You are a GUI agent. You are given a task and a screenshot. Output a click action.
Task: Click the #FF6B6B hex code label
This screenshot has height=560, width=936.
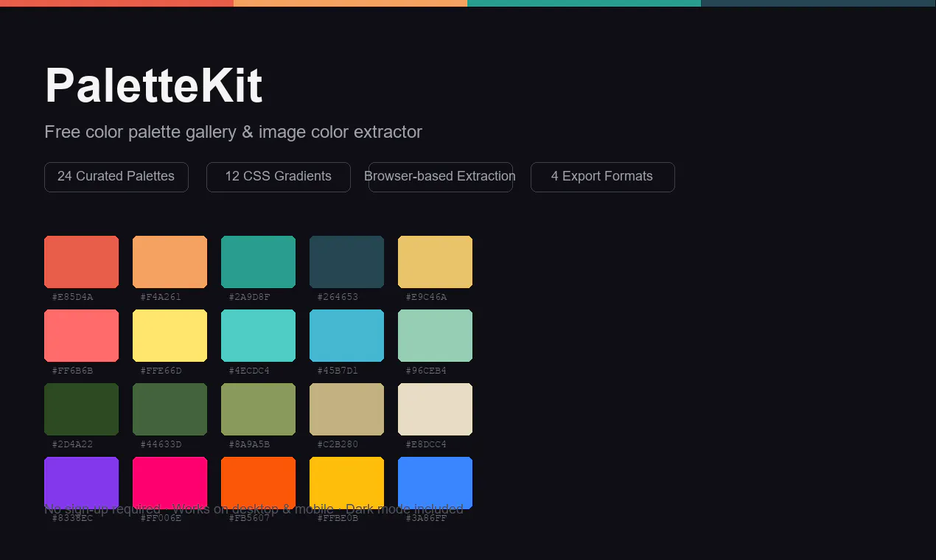pyautogui.click(x=72, y=371)
